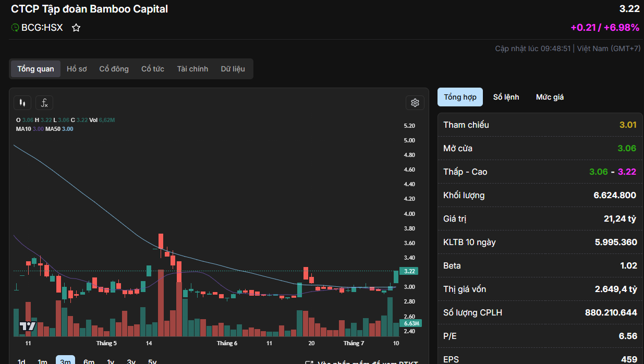Switch to the Tổng quan tab
Screen dimensions: 644x364
35,69
